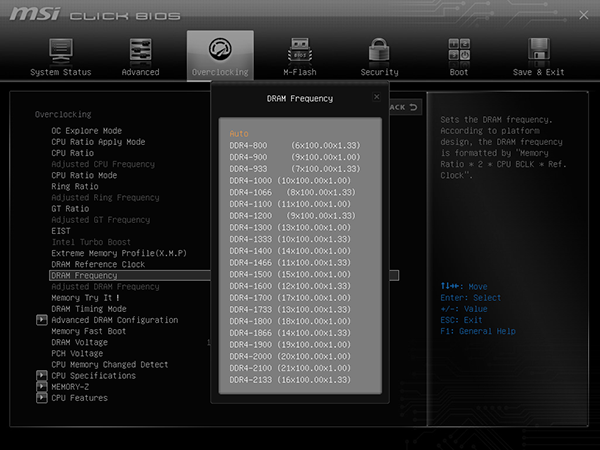Select DDR4-2100 (21x100.00x1.00)

pyautogui.click(x=290, y=368)
